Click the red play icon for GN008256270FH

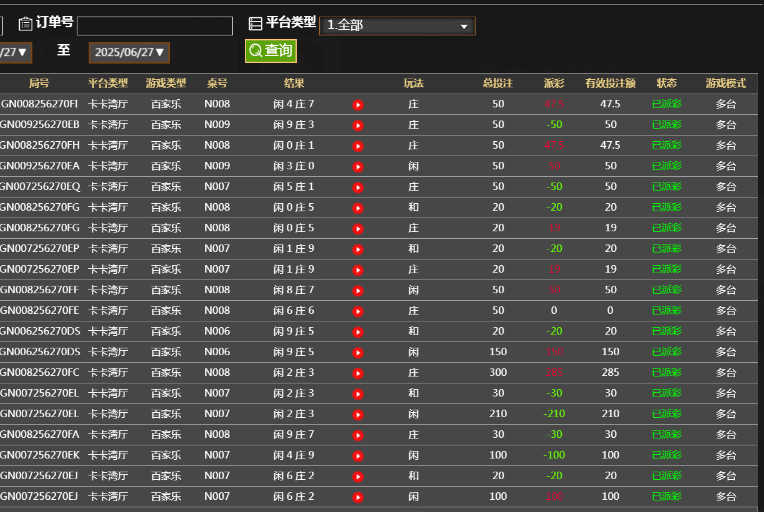[358, 146]
